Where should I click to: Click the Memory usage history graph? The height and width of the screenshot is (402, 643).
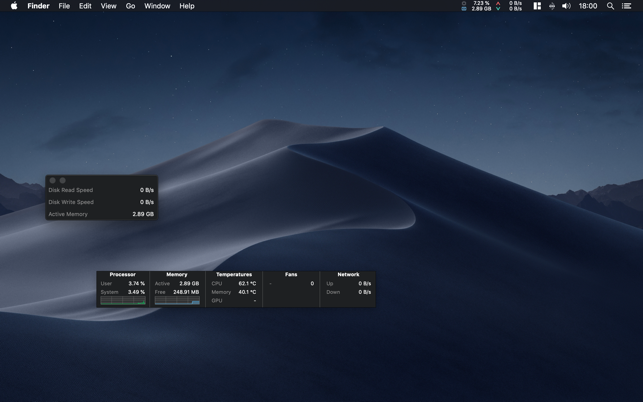pos(177,301)
